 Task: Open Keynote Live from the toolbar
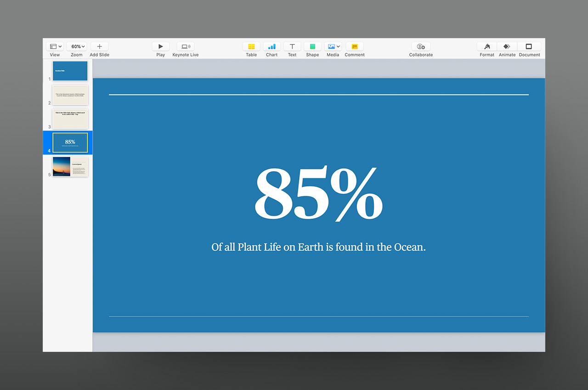[185, 46]
